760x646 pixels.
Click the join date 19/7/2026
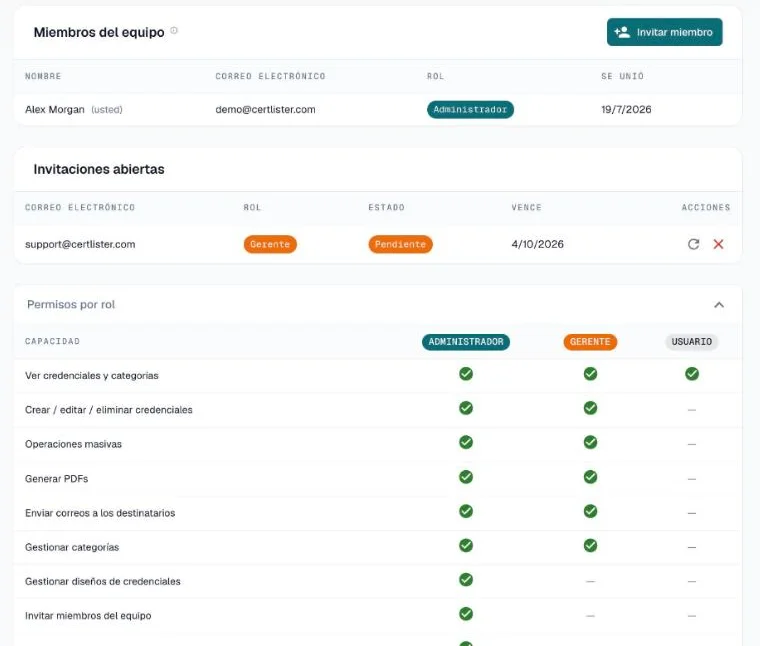[626, 110]
